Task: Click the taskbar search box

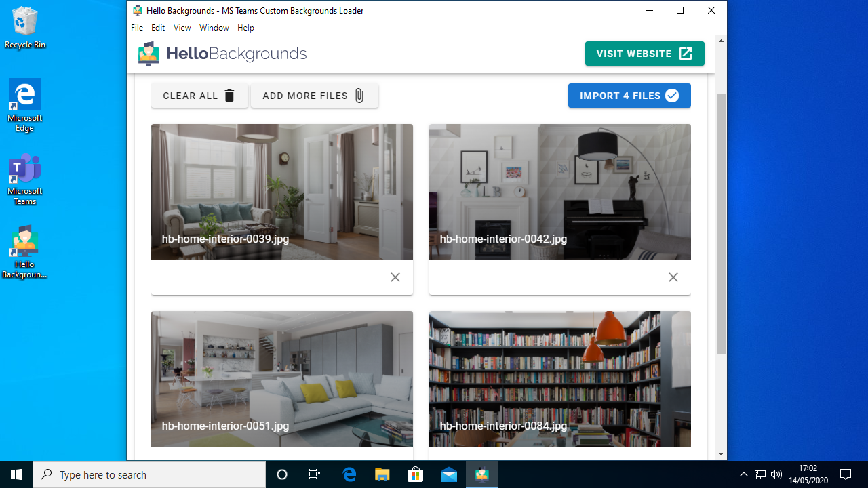Action: [x=149, y=474]
